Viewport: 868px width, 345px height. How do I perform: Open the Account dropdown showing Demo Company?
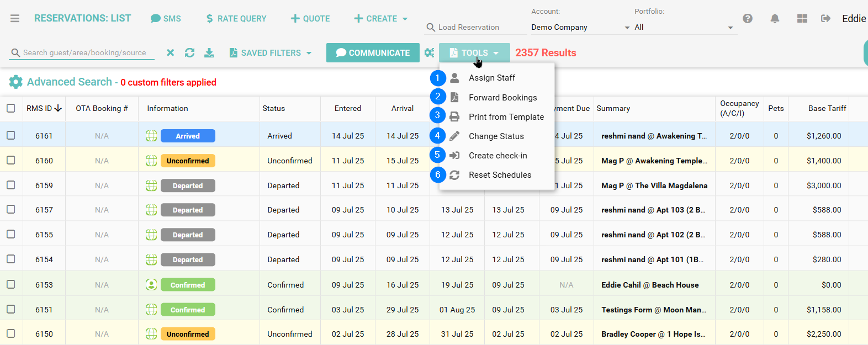[x=580, y=28]
